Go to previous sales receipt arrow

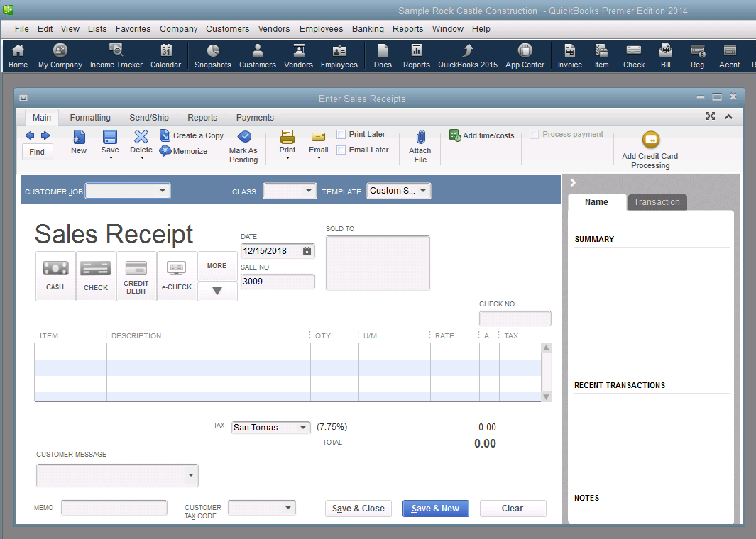tap(30, 135)
